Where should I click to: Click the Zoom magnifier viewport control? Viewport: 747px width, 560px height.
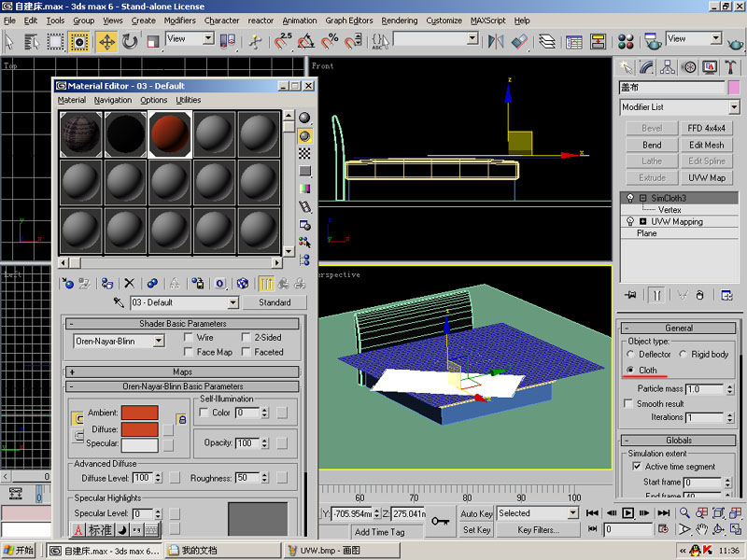684,512
